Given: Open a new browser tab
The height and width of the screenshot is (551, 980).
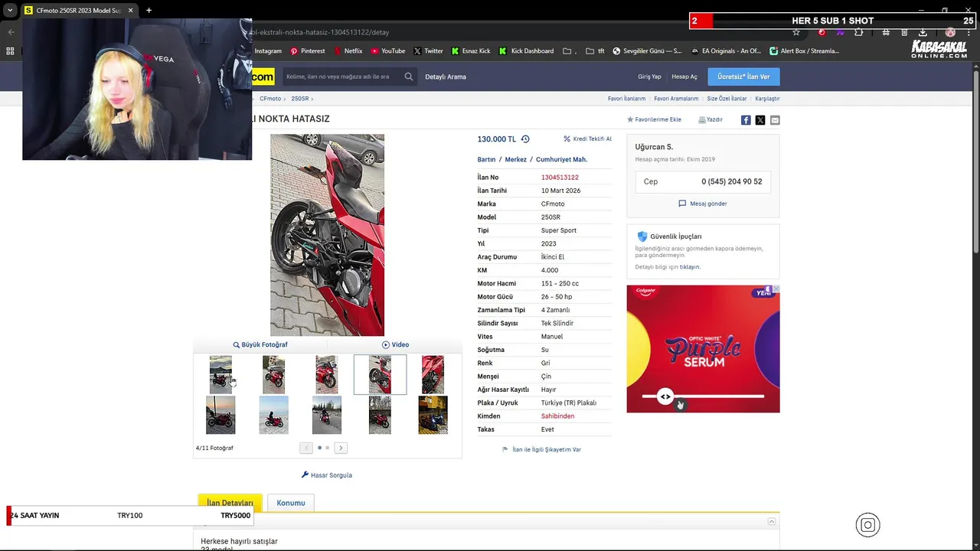Looking at the screenshot, I should tap(149, 10).
